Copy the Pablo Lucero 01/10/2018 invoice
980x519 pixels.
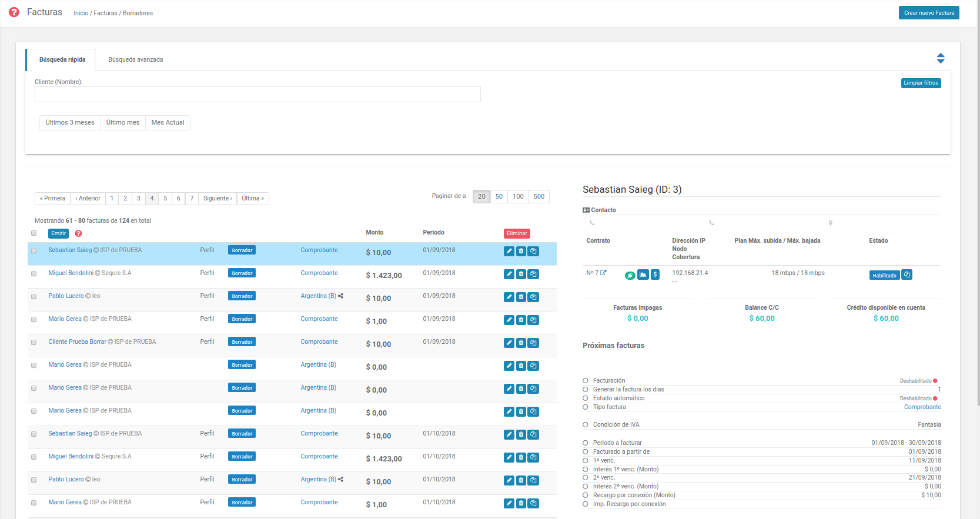tap(533, 480)
